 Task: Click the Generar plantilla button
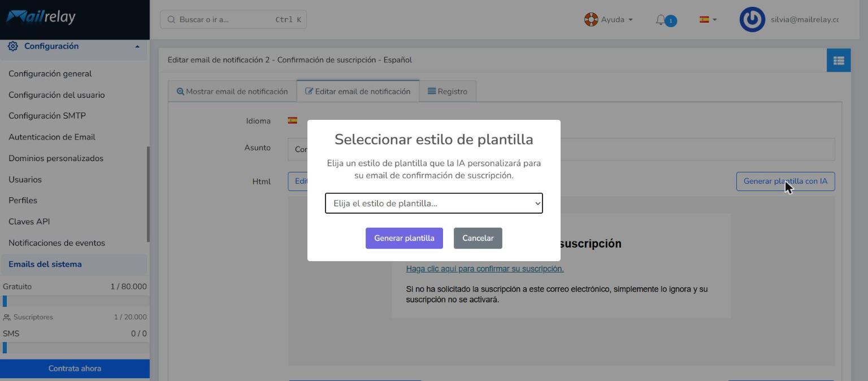tap(404, 238)
